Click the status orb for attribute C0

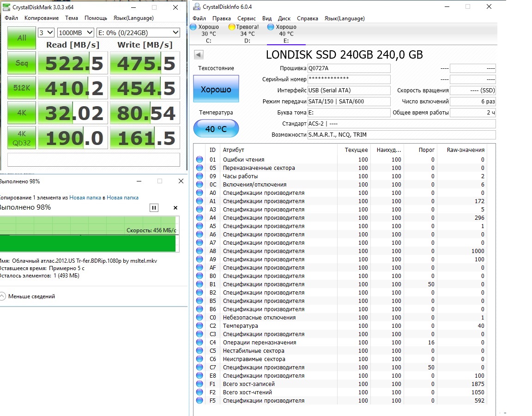(x=199, y=317)
